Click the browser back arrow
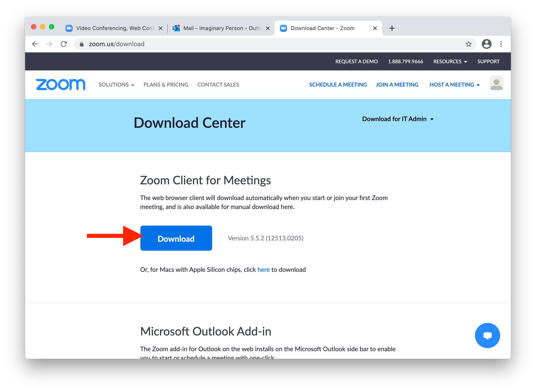The height and width of the screenshot is (392, 536). pos(35,44)
